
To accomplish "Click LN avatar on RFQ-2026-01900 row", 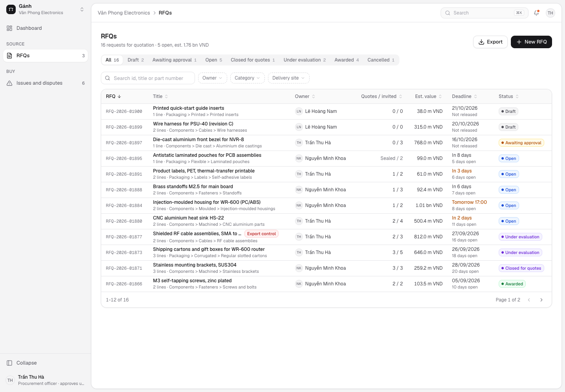I will [299, 111].
